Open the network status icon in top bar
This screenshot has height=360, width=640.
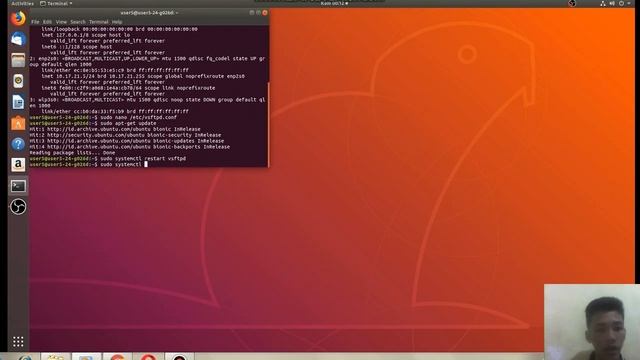603,3
